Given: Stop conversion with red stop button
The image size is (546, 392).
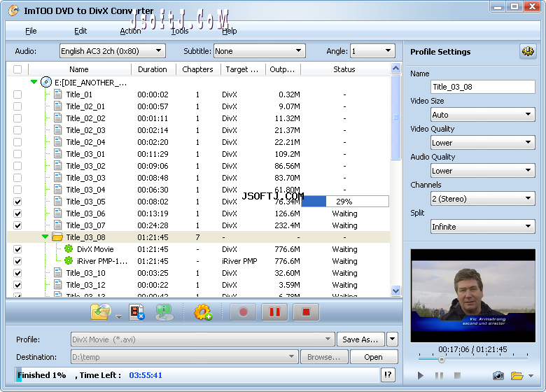Looking at the screenshot, I should point(306,312).
